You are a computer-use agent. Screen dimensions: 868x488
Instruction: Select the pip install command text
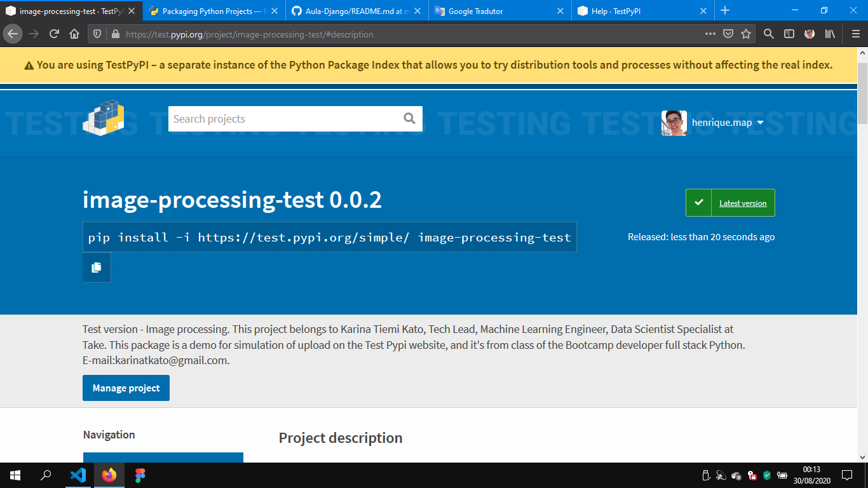(x=330, y=237)
